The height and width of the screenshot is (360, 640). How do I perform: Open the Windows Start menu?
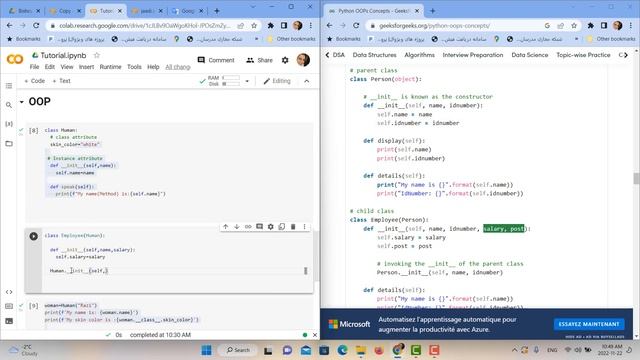(207, 350)
